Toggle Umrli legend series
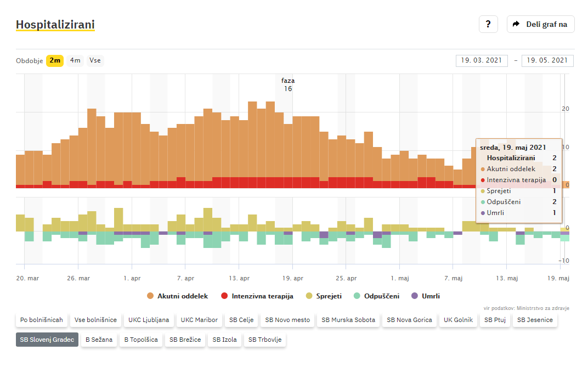 click(425, 296)
